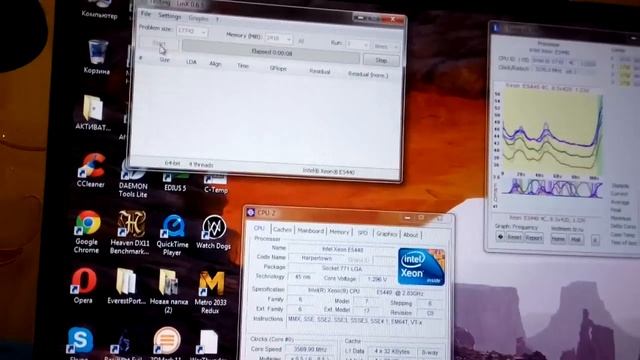
Task: Open the Recycle Bin (Корзина) desktop icon
Action: pyautogui.click(x=97, y=57)
